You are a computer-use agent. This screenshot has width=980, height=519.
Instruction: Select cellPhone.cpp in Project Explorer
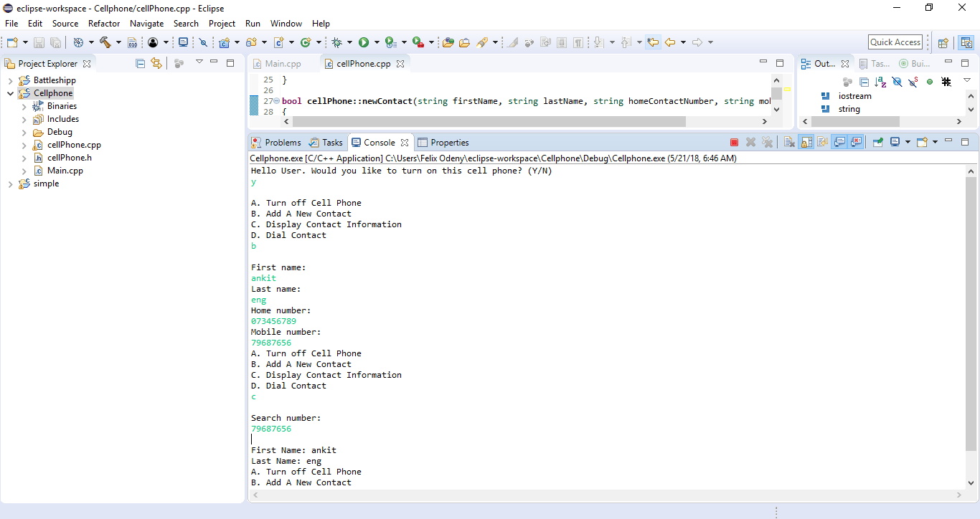click(74, 145)
